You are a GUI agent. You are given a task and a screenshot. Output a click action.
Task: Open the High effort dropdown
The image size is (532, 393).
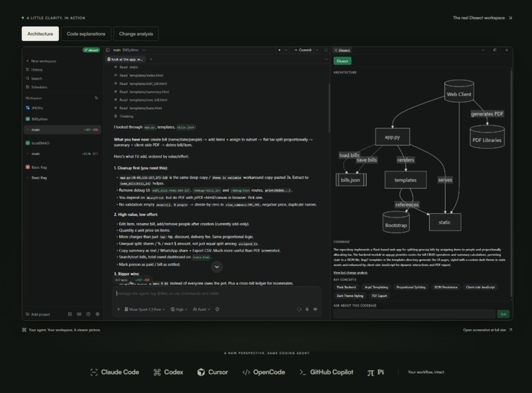[179, 309]
